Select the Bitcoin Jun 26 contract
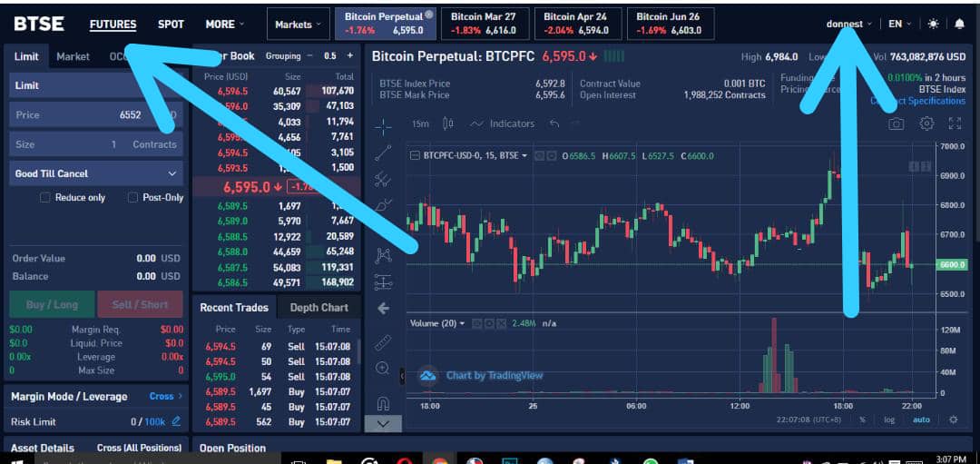Image resolution: width=980 pixels, height=464 pixels. coord(670,24)
